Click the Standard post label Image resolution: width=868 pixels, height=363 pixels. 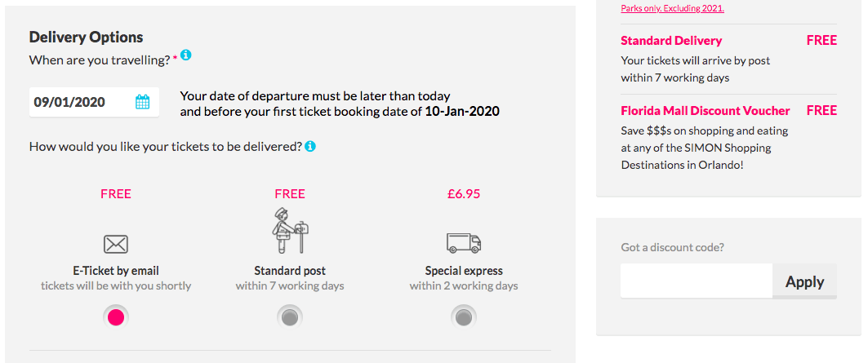(290, 271)
